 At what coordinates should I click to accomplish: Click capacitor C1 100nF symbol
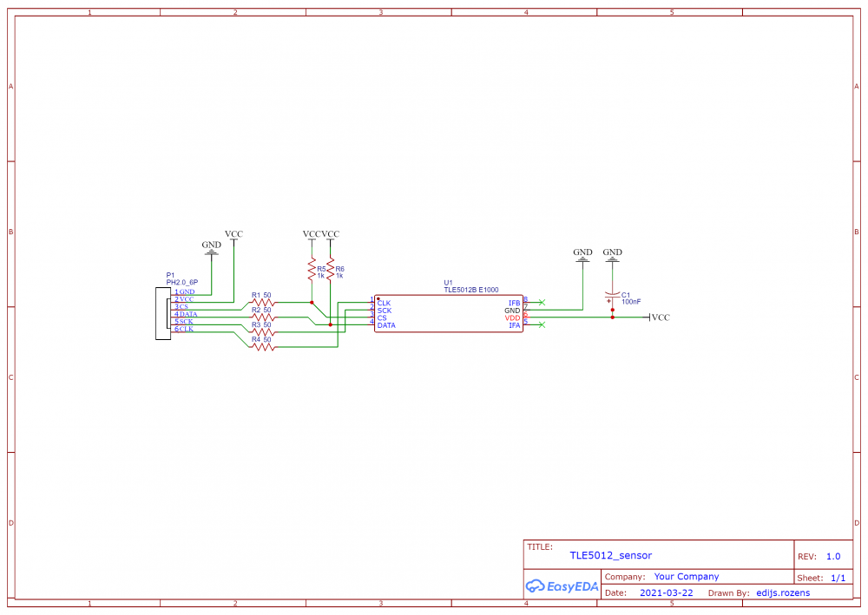(x=613, y=295)
